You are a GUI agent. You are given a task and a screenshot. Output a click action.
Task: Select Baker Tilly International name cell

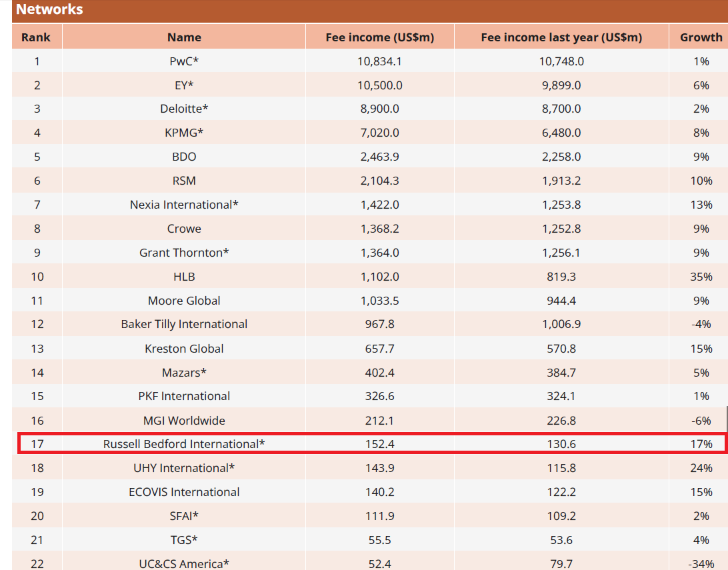(x=184, y=324)
